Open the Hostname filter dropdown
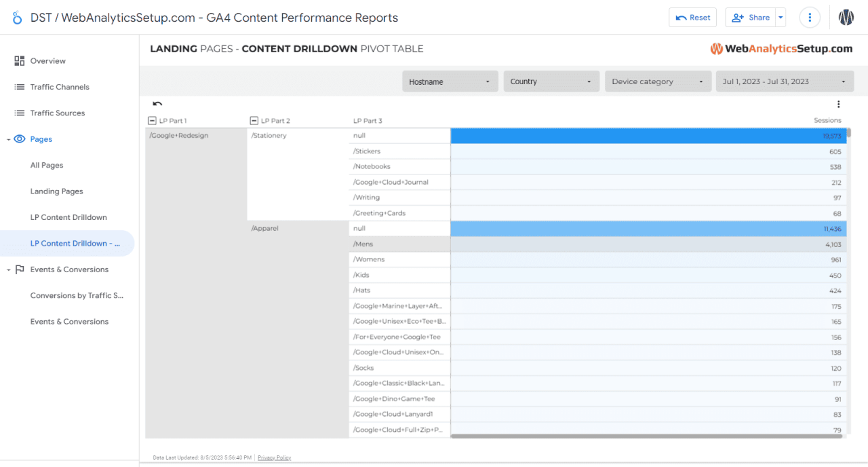The height and width of the screenshot is (467, 868). [450, 81]
